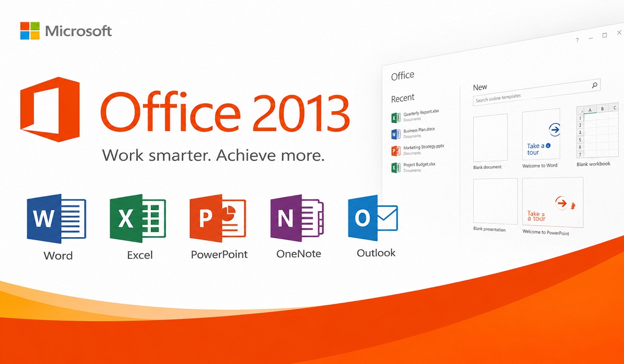Click the Recent heading in Office window
This screenshot has width=624, height=364.
(403, 98)
